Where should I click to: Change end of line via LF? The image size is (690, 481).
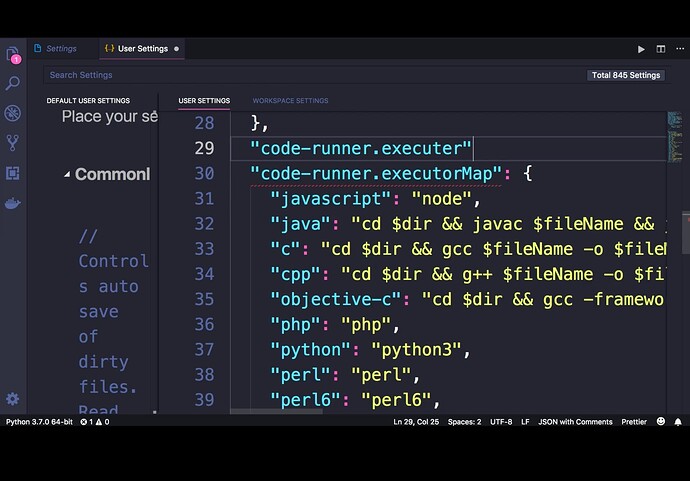(x=525, y=422)
